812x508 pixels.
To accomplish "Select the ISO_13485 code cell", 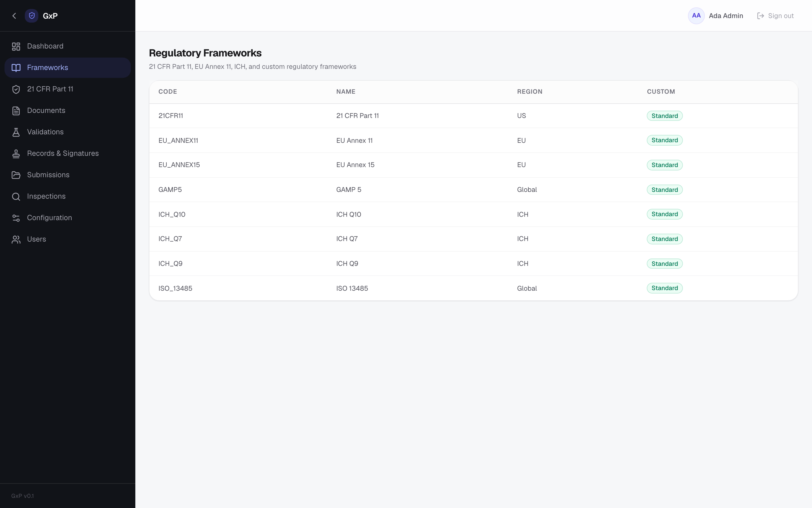I will click(175, 289).
